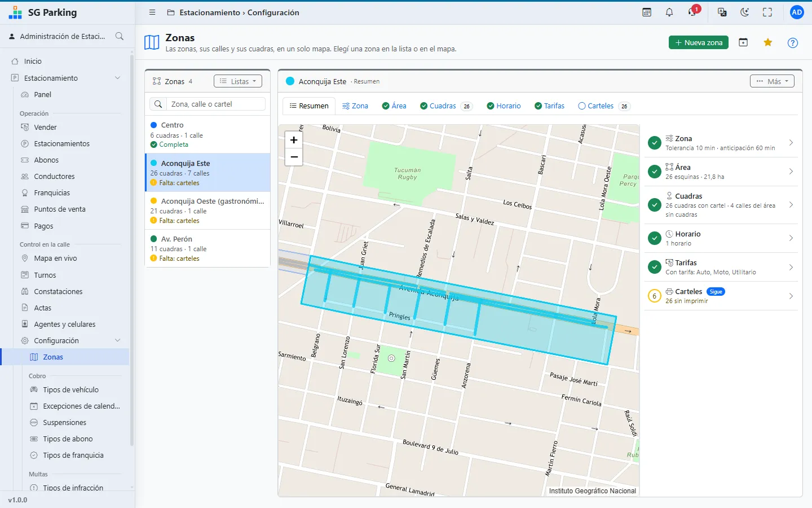Viewport: 812px width, 508px height.
Task: Select the Av. Perón zone
Action: (x=208, y=248)
